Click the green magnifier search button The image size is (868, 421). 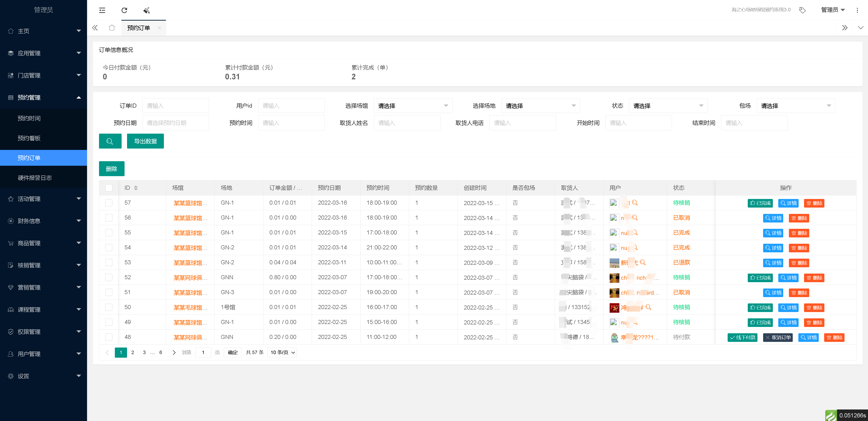tap(110, 141)
